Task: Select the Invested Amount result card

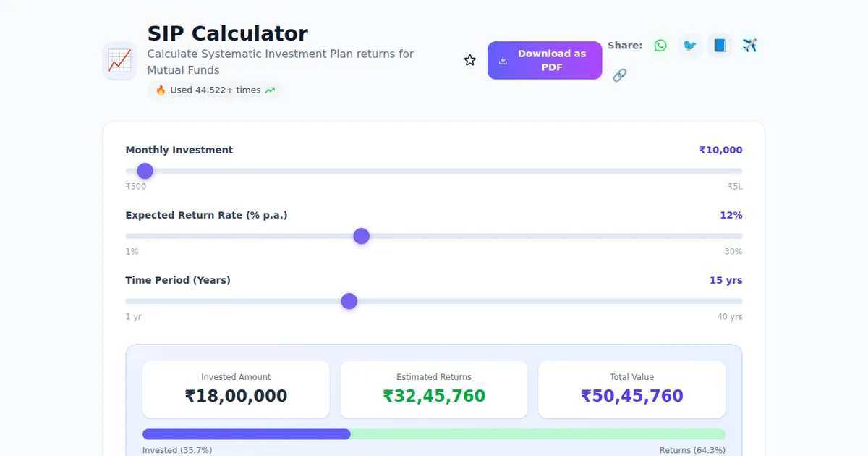Action: tap(236, 389)
